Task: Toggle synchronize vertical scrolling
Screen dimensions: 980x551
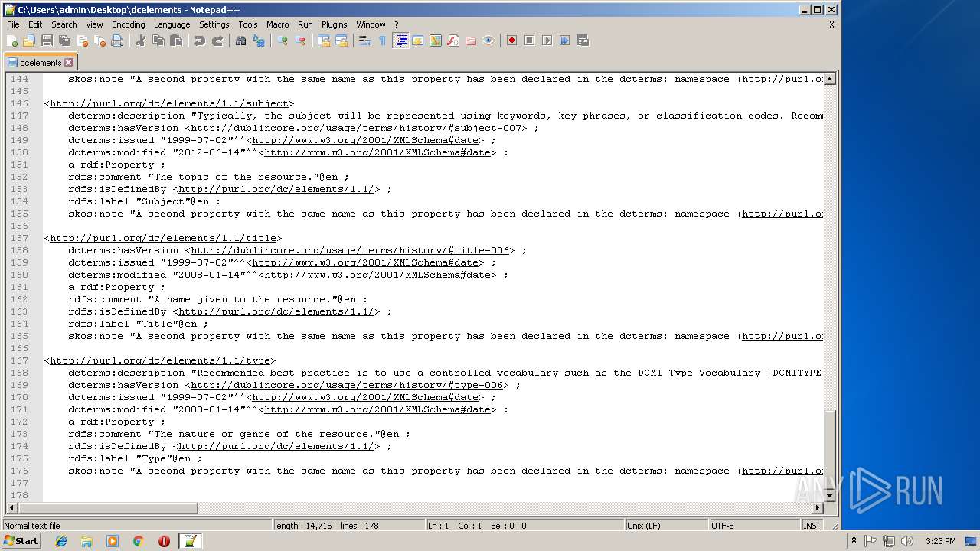Action: click(324, 41)
